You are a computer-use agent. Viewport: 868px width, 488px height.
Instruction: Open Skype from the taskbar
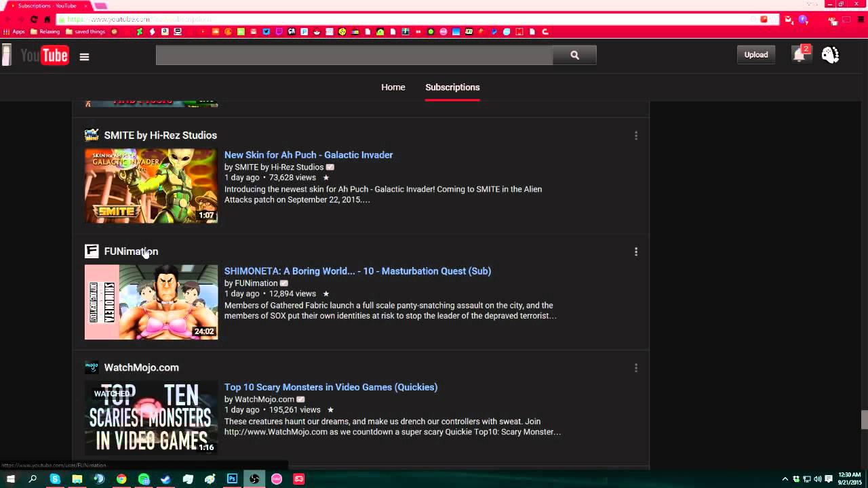55,479
